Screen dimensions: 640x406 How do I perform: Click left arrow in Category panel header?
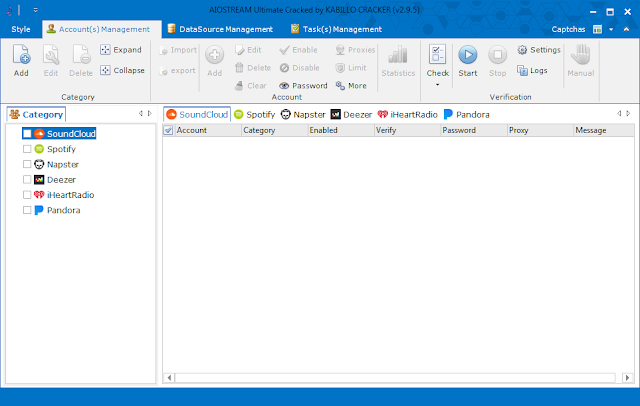click(x=141, y=113)
